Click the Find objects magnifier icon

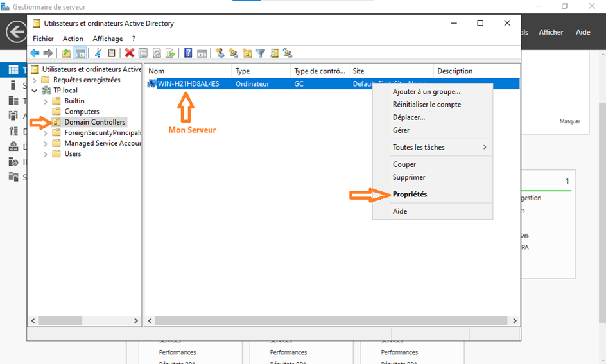(x=274, y=53)
